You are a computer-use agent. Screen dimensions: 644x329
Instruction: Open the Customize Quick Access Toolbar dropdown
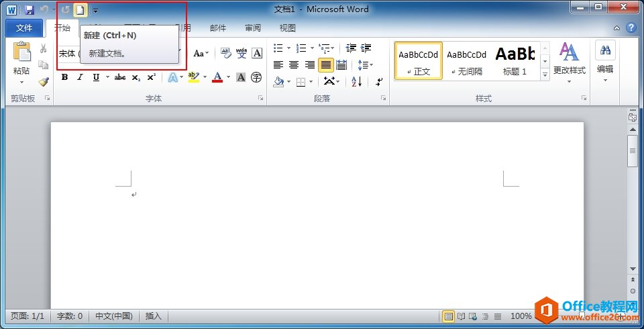pyautogui.click(x=95, y=11)
